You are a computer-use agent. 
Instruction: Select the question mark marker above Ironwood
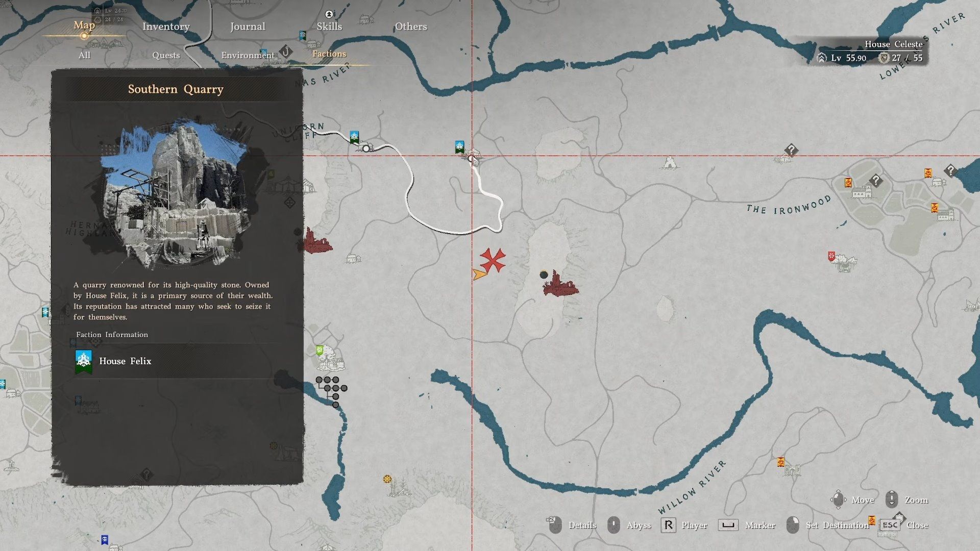pyautogui.click(x=791, y=150)
